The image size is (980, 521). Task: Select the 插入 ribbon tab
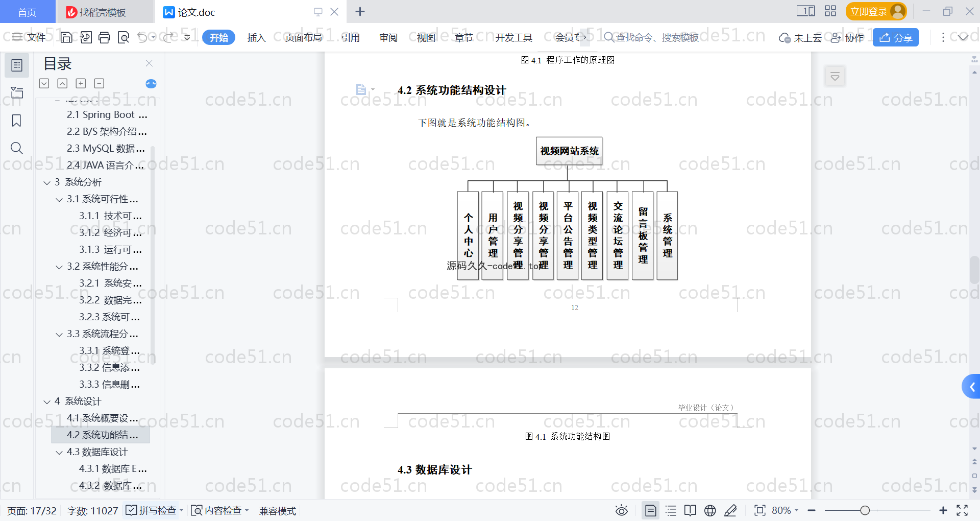tap(256, 37)
